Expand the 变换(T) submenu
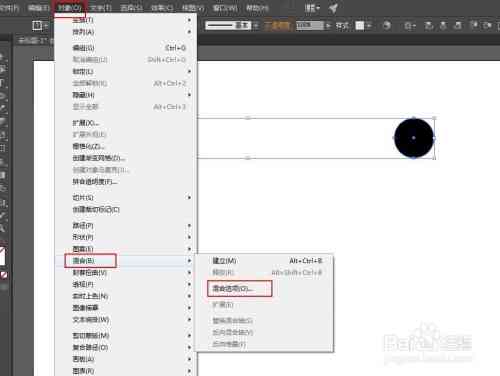The width and height of the screenshot is (500, 376). coord(126,20)
